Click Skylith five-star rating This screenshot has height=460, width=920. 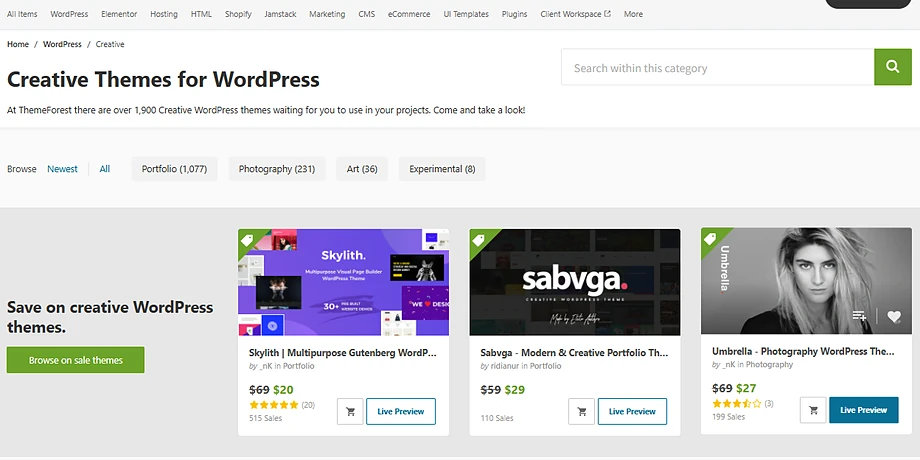274,405
